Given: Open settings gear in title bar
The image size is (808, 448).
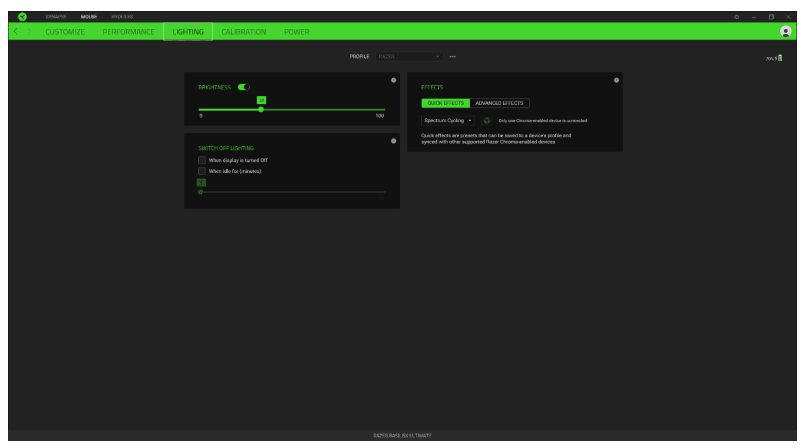Looking at the screenshot, I should pos(736,17).
